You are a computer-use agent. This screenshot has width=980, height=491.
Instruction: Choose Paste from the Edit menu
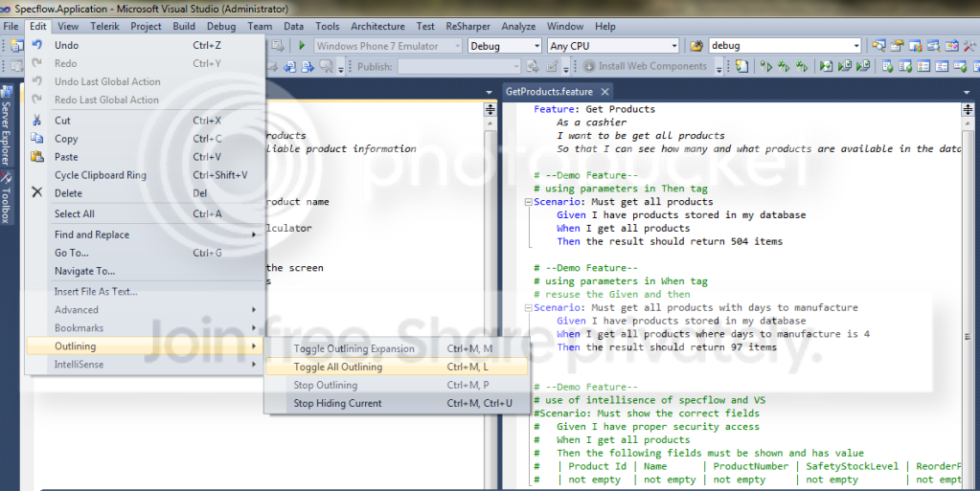click(x=146, y=157)
